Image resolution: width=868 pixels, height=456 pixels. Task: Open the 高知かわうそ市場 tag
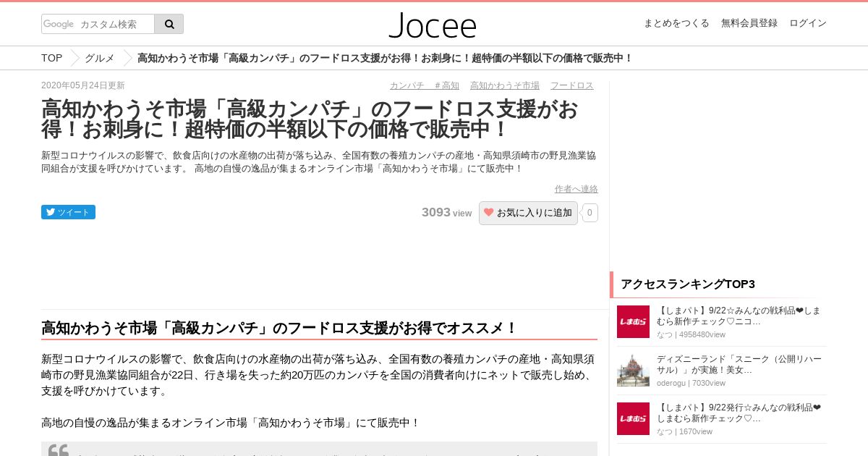(x=505, y=85)
